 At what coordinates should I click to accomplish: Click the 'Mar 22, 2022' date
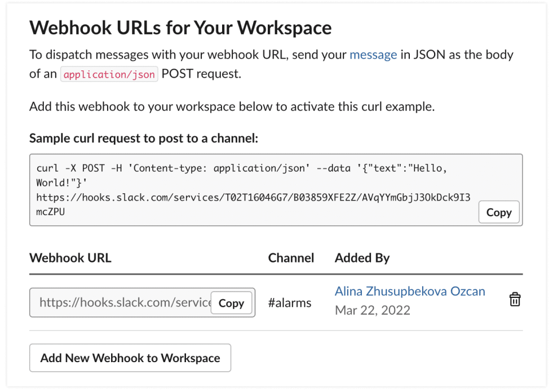(x=373, y=310)
